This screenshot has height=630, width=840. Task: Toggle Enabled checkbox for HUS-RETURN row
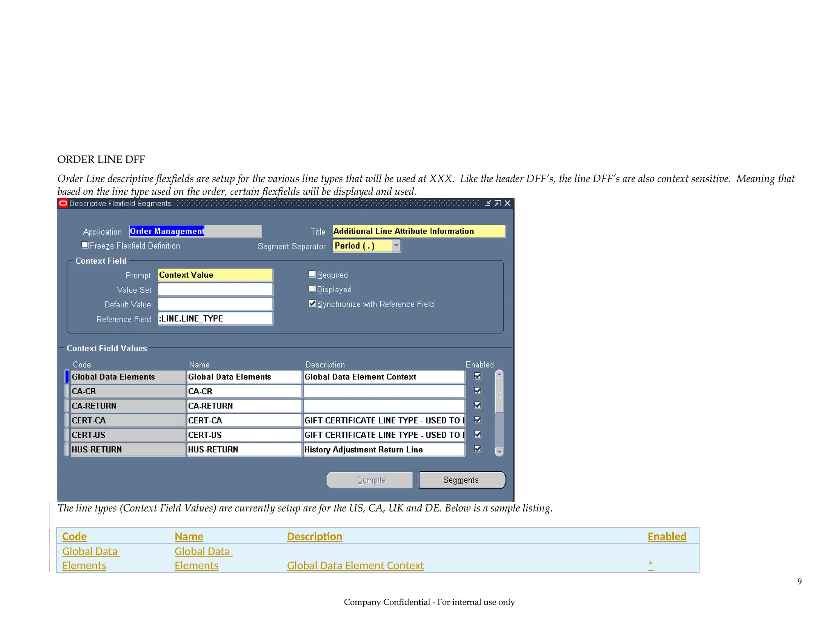478,449
